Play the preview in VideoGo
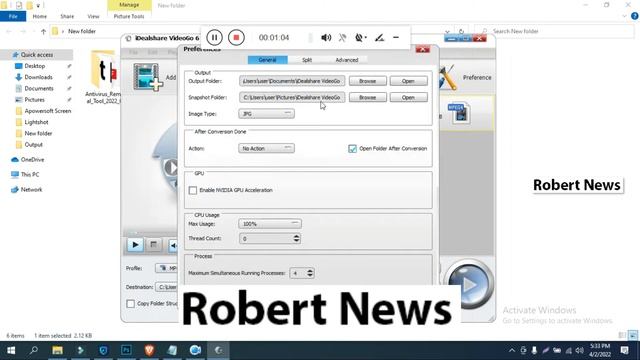Screen dimensions: 640x360 pos(135,245)
